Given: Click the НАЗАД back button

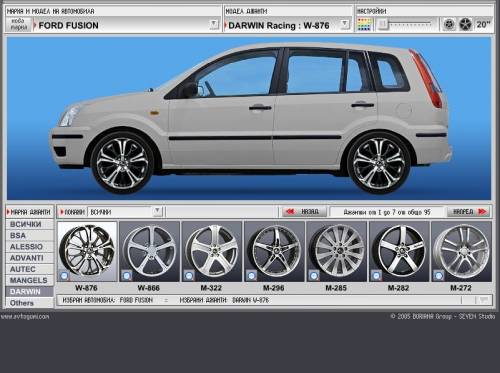Looking at the screenshot, I should pos(303,212).
